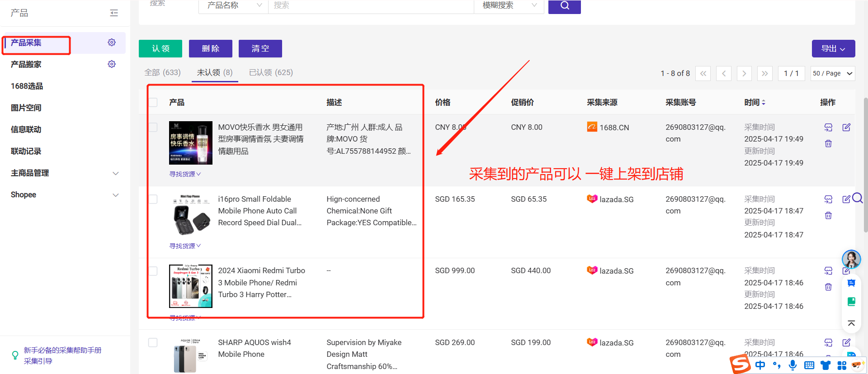Click the back-to-top arrow icon

click(851, 323)
